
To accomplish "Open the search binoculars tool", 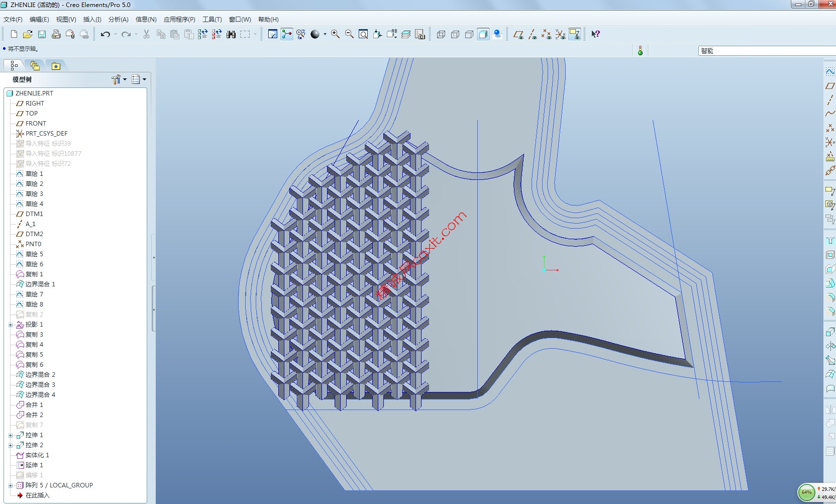I will (231, 34).
